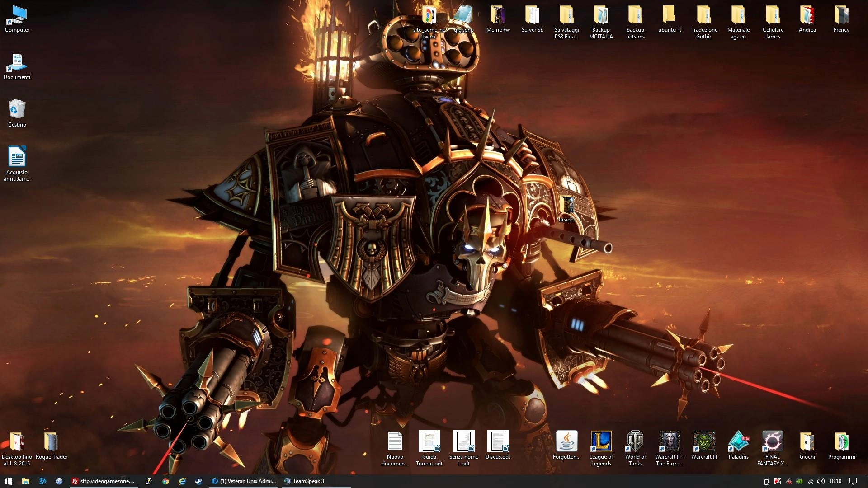Open the network computers app on taskbar

point(148,481)
